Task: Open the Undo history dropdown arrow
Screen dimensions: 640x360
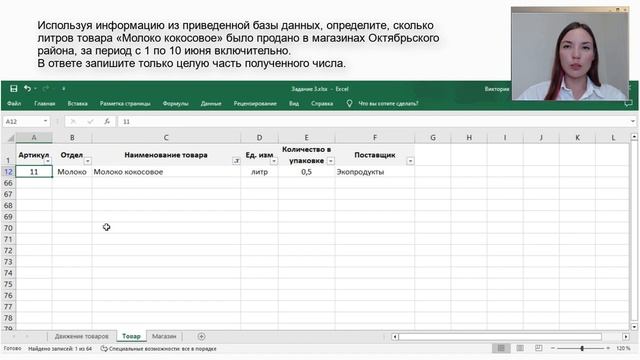Action: [x=36, y=89]
